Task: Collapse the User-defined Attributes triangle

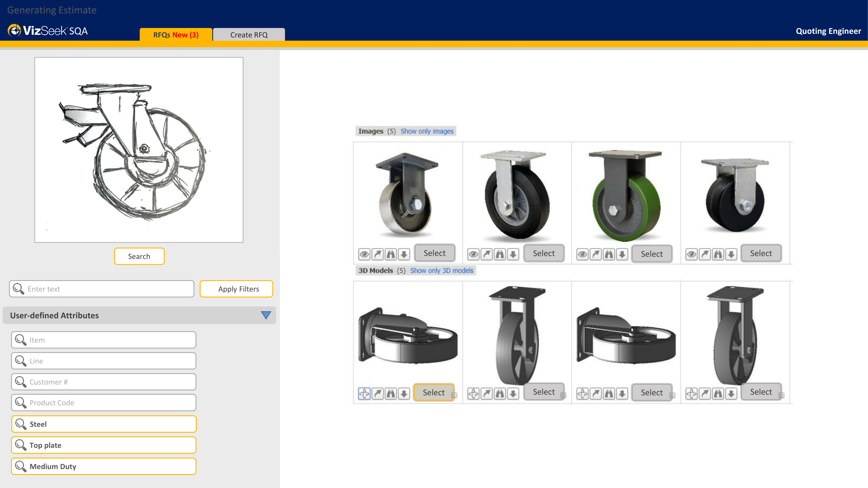Action: pyautogui.click(x=266, y=315)
